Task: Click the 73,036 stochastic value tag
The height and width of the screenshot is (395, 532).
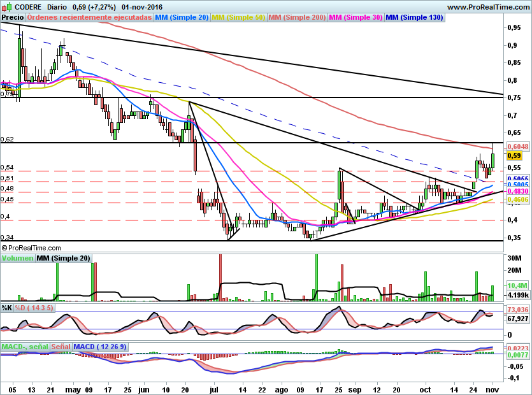Action: point(518,310)
